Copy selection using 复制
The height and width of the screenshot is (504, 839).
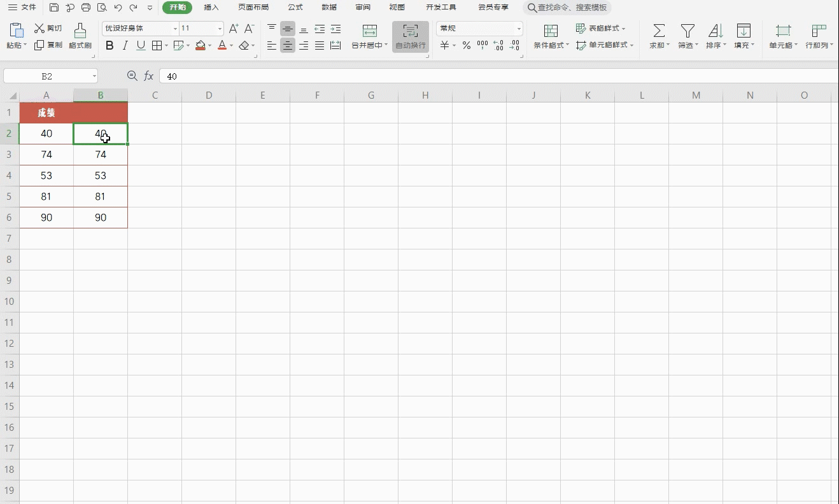coord(48,45)
